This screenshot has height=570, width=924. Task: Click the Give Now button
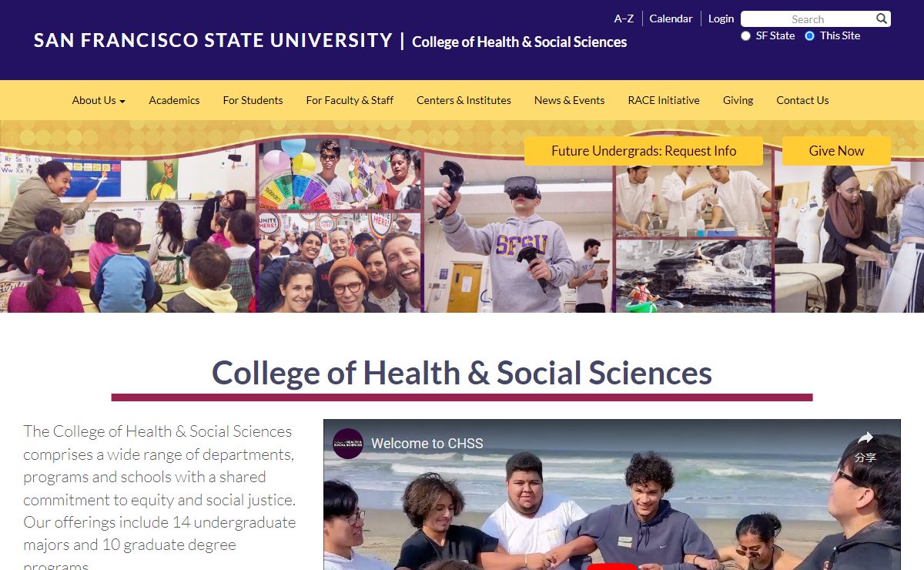[836, 151]
